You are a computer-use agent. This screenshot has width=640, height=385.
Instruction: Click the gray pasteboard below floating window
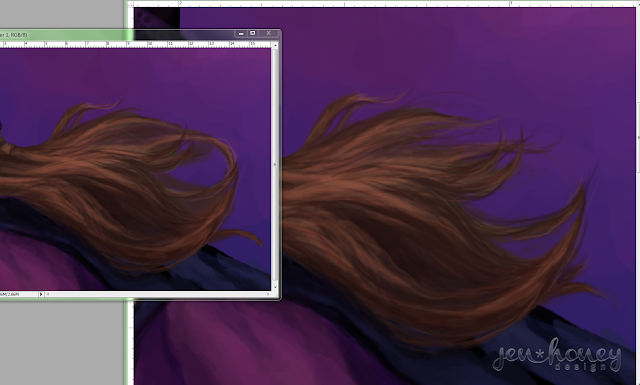coord(61,343)
